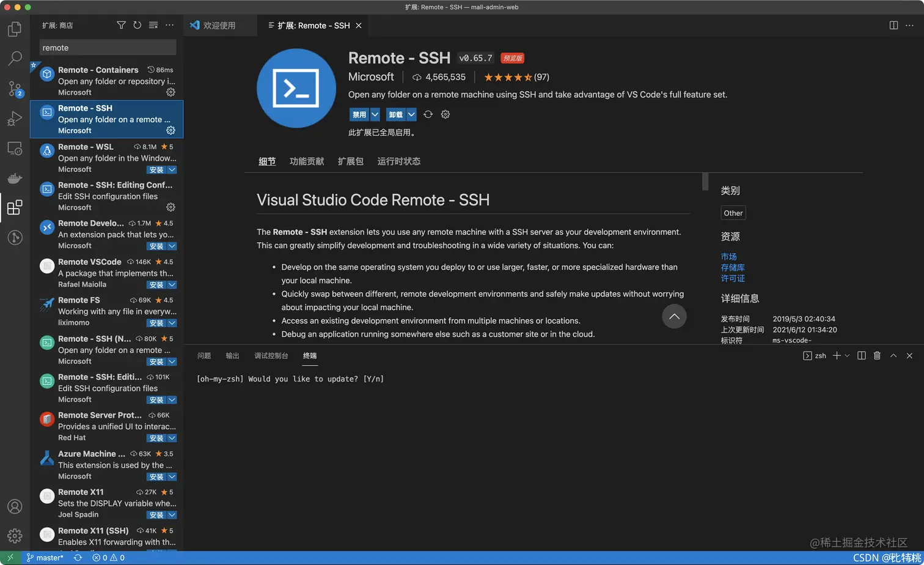Select the 功能贡献 tab

point(307,161)
